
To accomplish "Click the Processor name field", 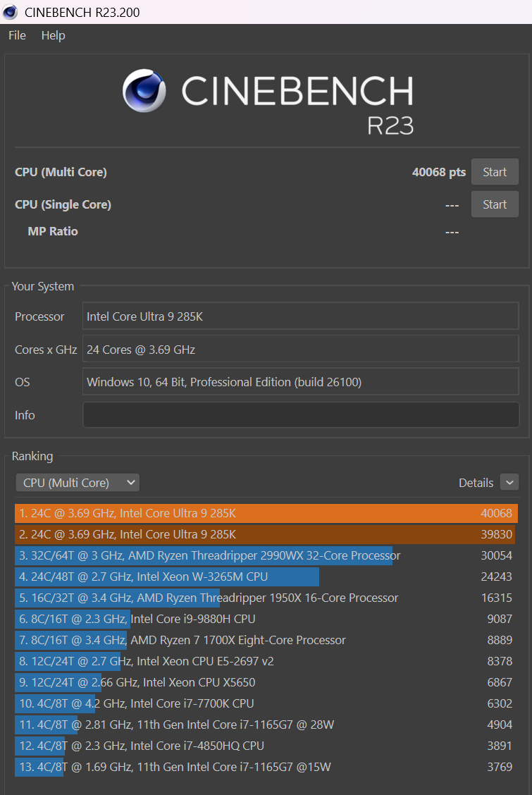I will (x=301, y=316).
